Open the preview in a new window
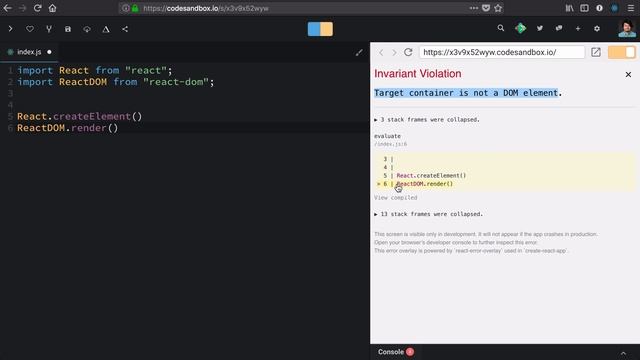640x360 pixels. pos(596,52)
